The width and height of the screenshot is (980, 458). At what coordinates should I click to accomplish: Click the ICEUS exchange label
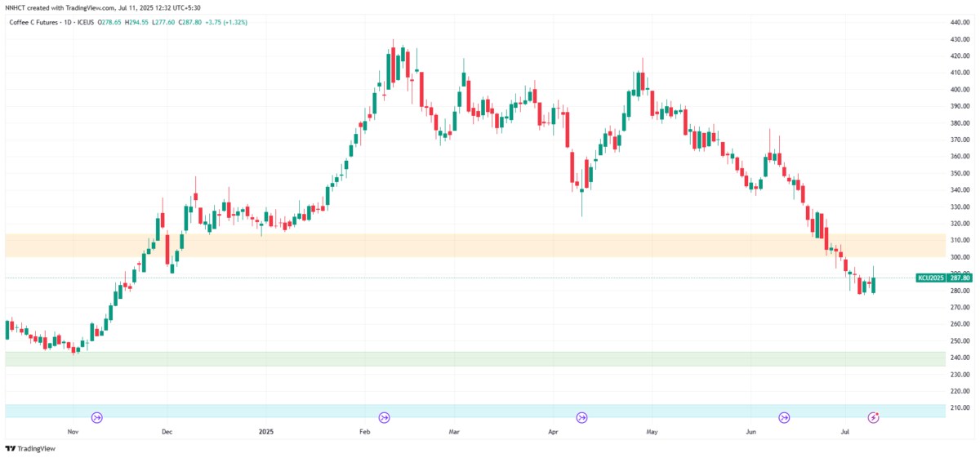coord(86,22)
